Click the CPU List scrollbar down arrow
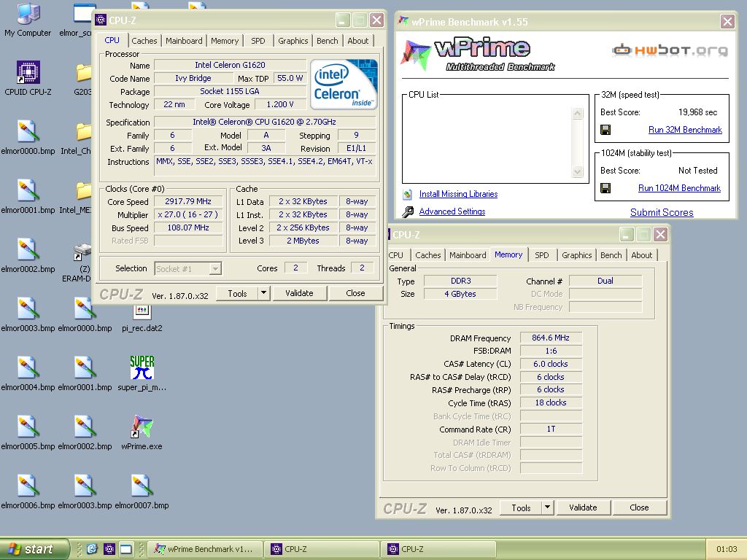 [577, 172]
